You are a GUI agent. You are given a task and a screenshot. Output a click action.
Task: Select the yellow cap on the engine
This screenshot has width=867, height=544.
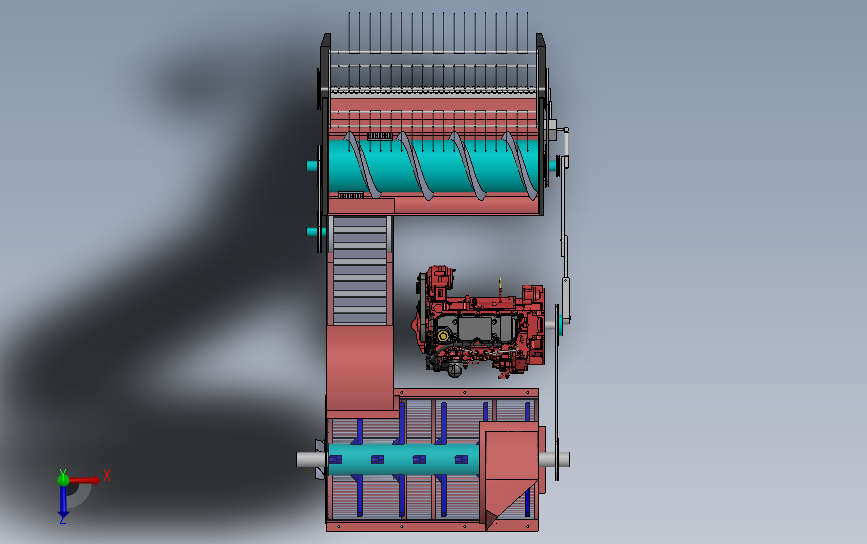tap(443, 336)
